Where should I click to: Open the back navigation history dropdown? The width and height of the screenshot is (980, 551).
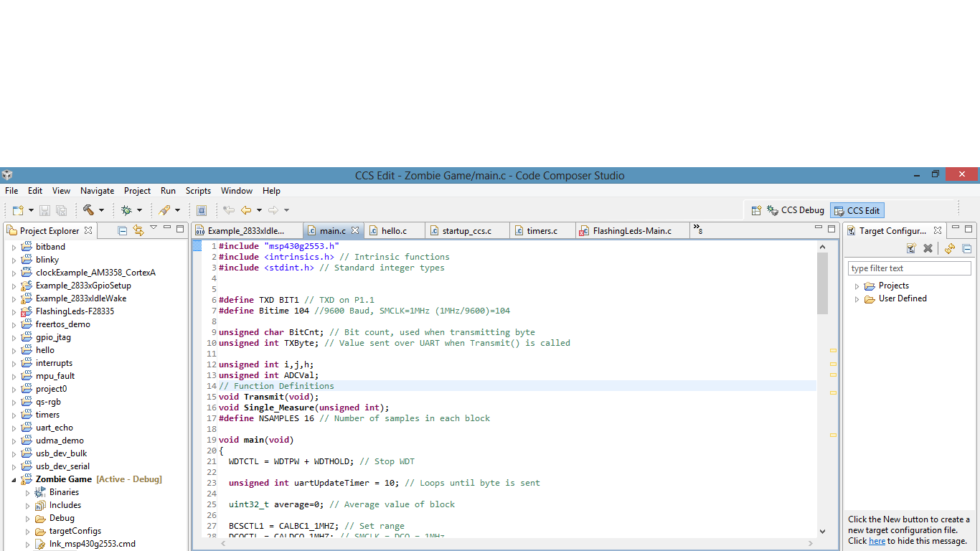click(x=259, y=210)
